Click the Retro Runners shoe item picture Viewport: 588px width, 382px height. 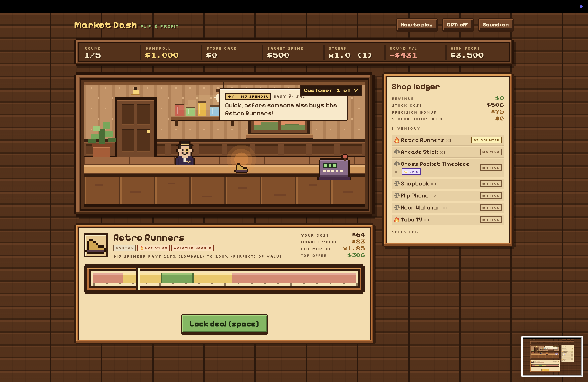pos(96,245)
